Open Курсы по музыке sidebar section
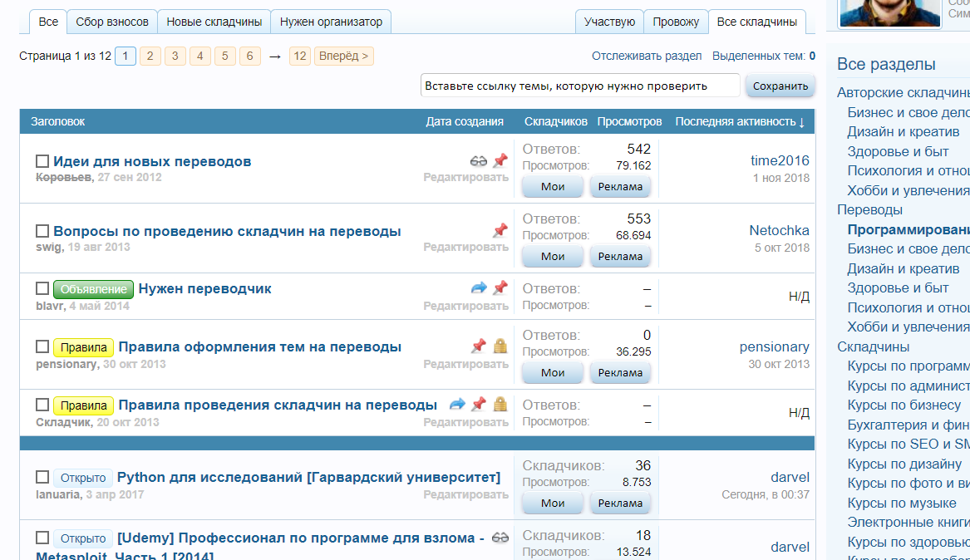970x560 pixels. pyautogui.click(x=901, y=503)
